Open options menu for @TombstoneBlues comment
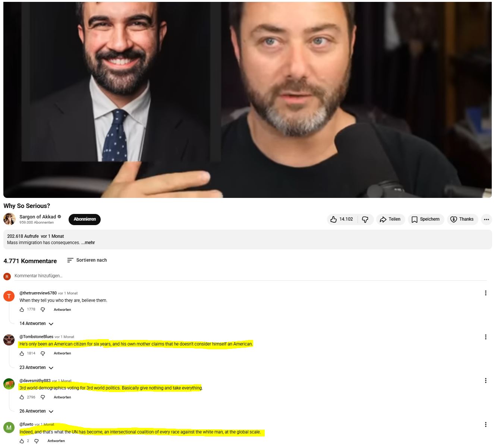Screen dimensions: 494x448 tap(485, 337)
